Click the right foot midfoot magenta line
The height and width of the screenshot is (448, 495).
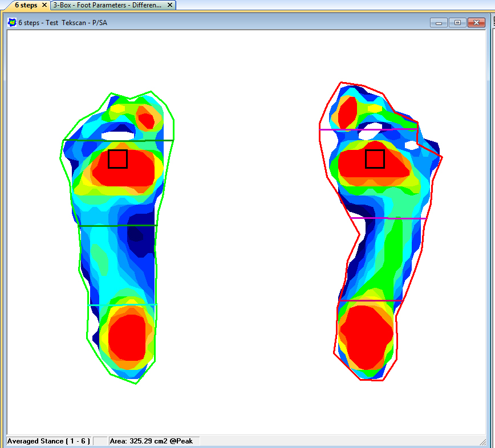388,218
